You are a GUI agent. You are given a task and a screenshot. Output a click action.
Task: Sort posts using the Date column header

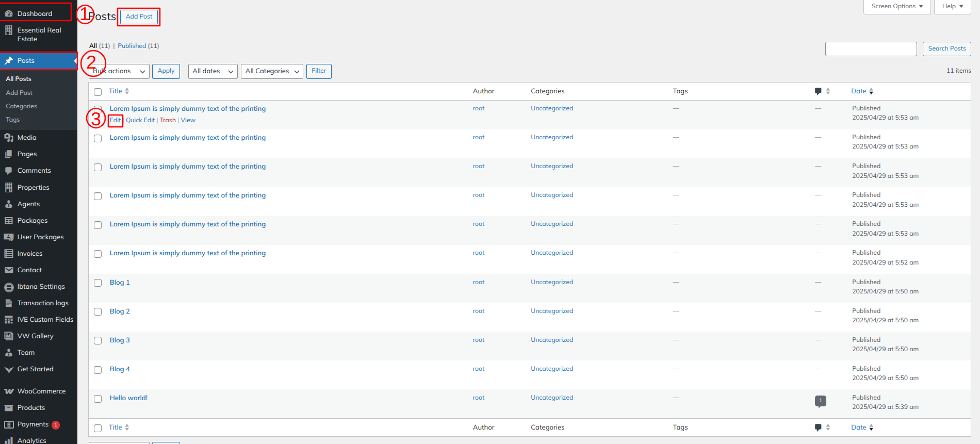[x=859, y=91]
